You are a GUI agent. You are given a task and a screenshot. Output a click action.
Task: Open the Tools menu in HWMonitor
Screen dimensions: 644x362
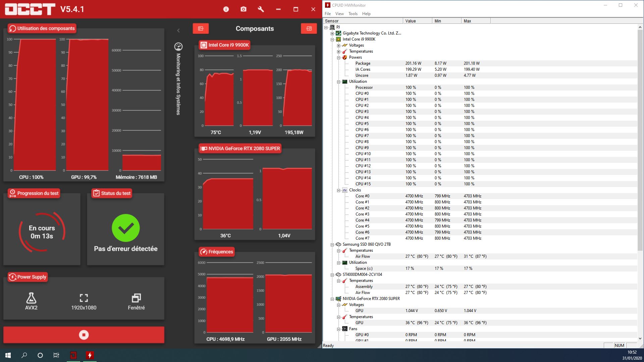353,14
